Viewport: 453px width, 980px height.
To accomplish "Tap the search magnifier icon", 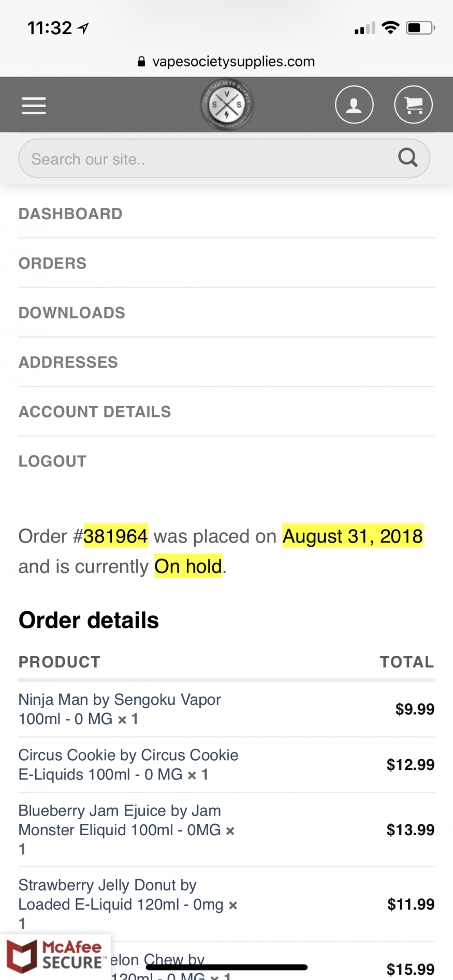I will pos(407,158).
